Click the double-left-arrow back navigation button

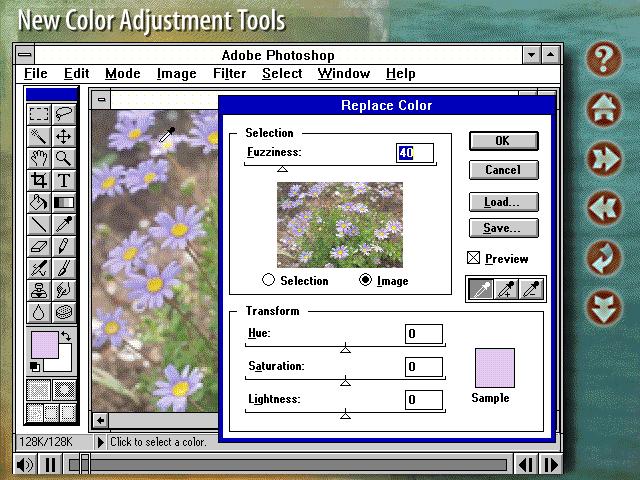[604, 208]
